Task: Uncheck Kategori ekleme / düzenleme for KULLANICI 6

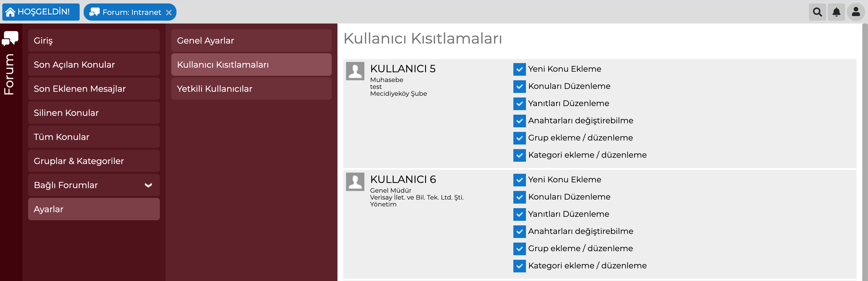Action: (x=519, y=266)
